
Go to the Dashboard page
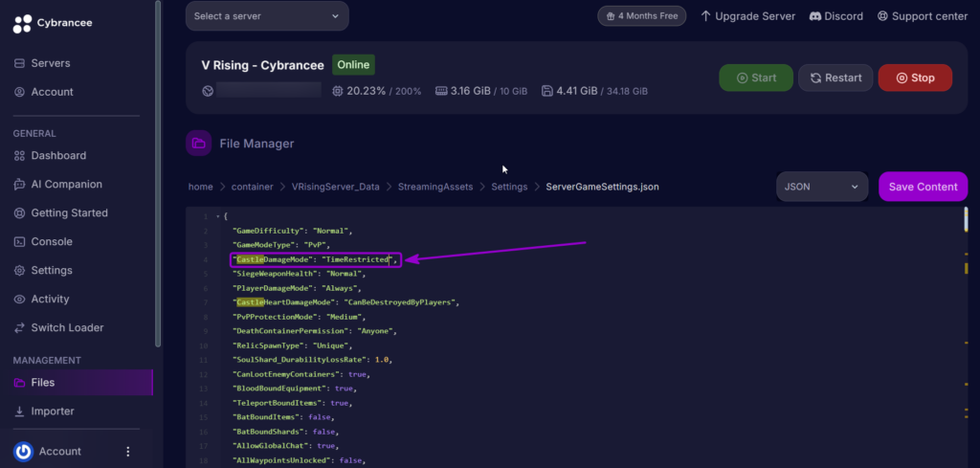click(58, 156)
